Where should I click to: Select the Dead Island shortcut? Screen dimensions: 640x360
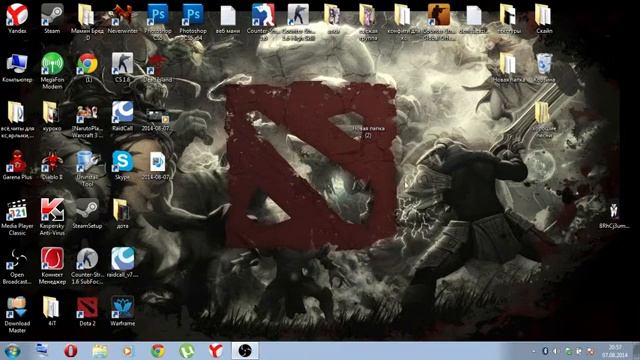click(158, 67)
